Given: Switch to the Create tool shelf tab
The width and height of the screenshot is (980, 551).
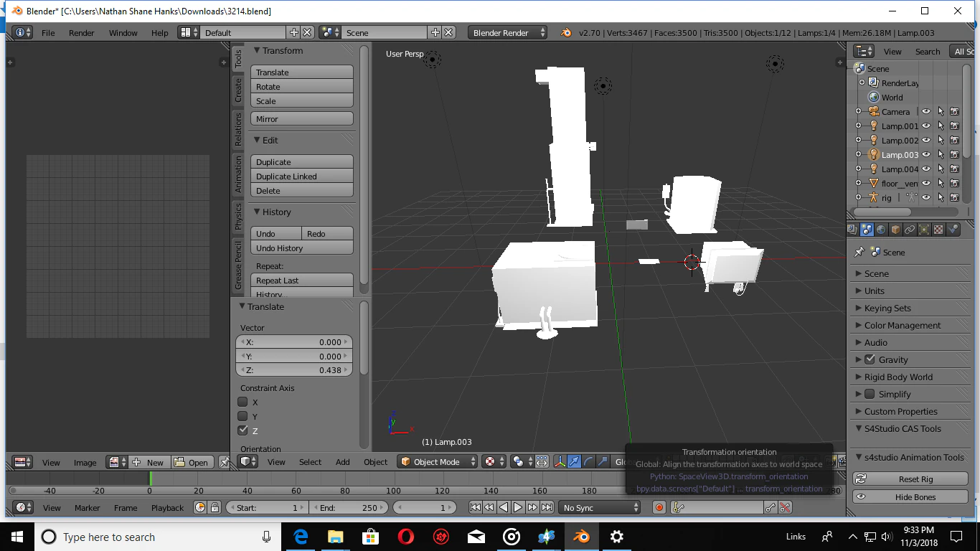Looking at the screenshot, I should 238,90.
